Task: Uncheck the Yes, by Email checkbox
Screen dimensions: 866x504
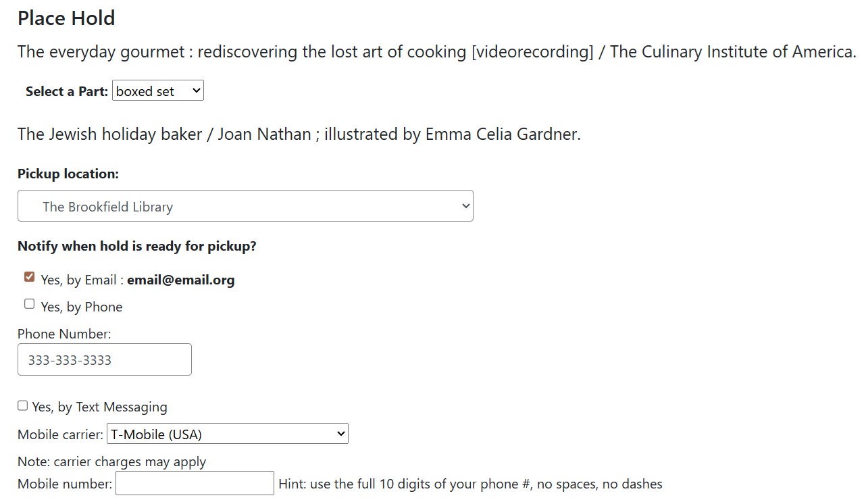Action: [29, 277]
